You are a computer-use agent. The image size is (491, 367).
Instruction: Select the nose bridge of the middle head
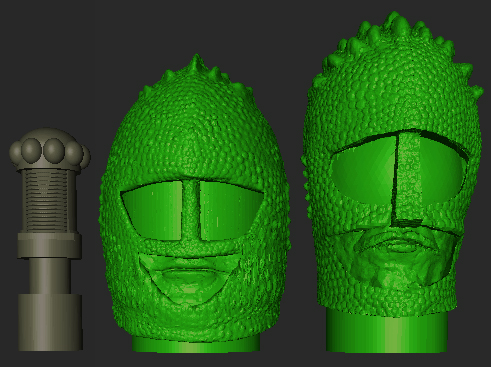[191, 211]
